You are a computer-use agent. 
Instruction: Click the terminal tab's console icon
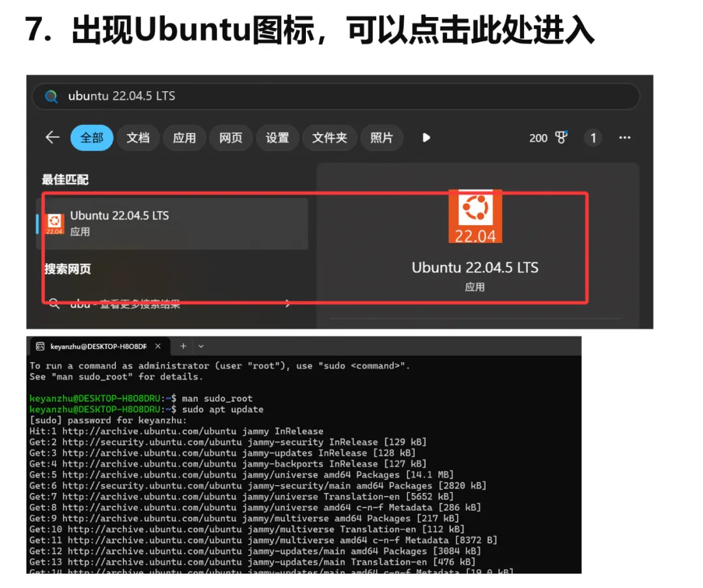pyautogui.click(x=40, y=346)
